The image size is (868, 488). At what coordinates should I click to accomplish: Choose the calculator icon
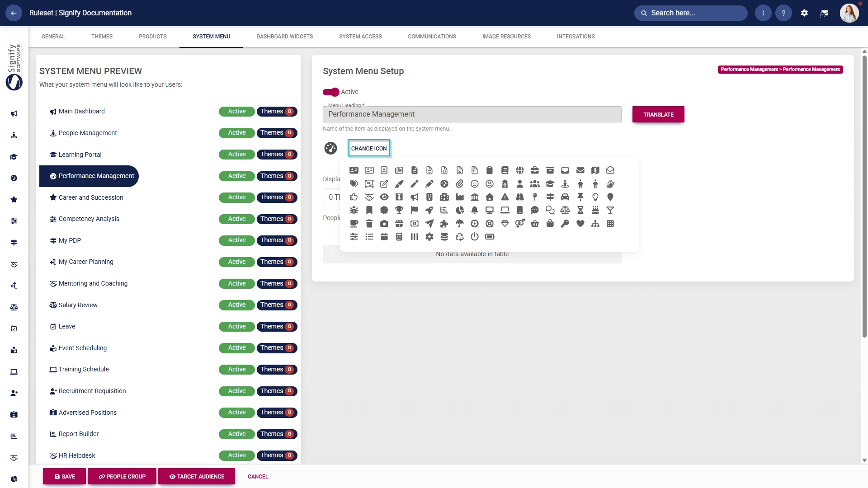399,237
